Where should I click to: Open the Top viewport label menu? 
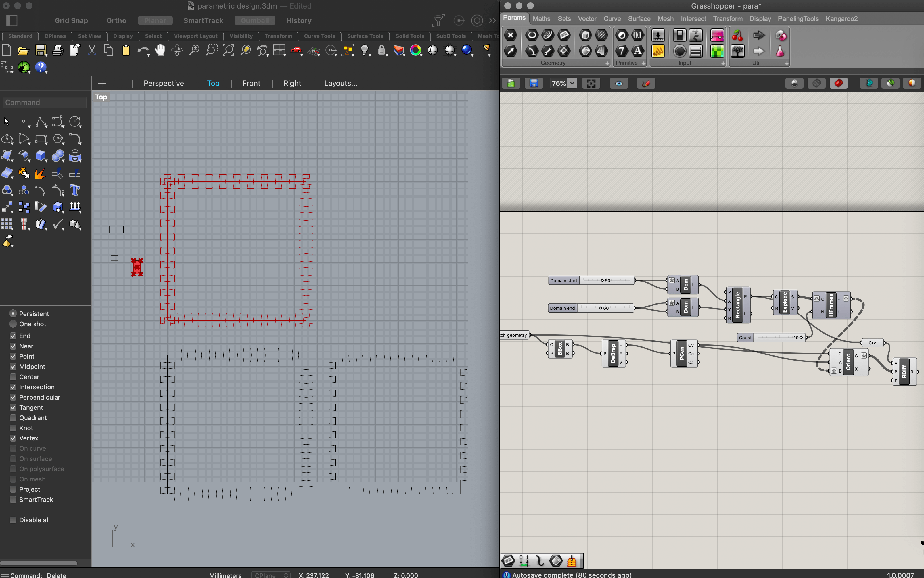[101, 97]
